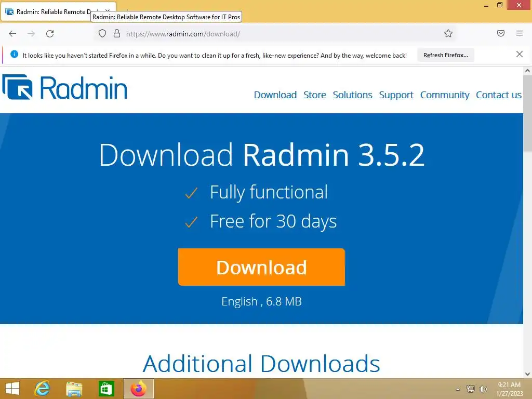
Task: Open the Firefox hamburger menu
Action: 520,33
